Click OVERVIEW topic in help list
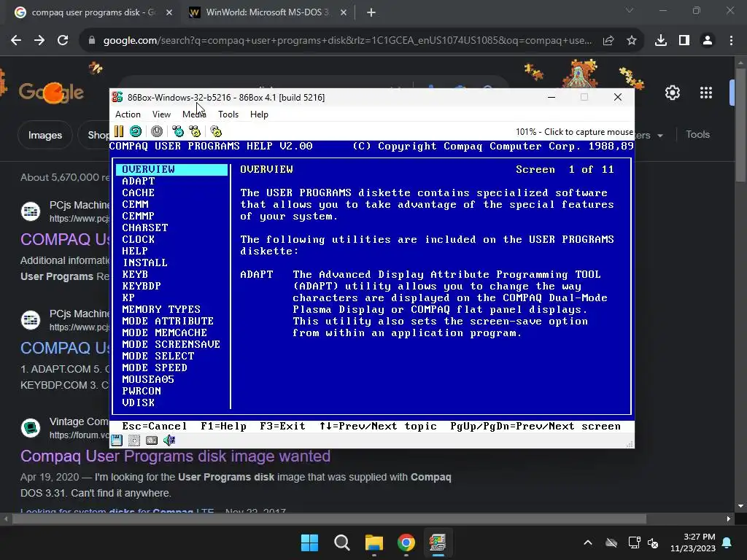Viewport: 747px width, 560px height. point(171,169)
